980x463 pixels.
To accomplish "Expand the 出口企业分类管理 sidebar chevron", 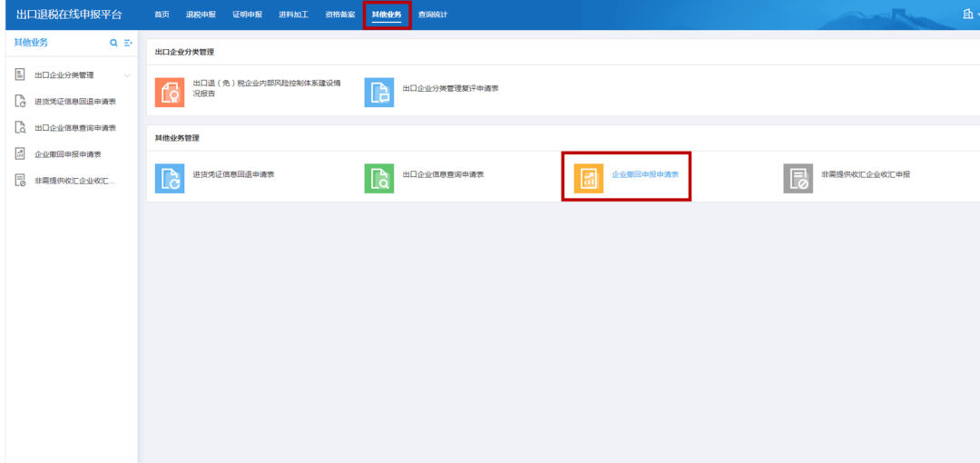I will (x=128, y=75).
